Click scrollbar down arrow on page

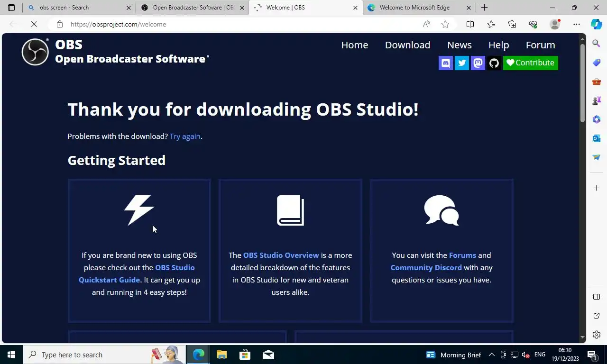(x=583, y=337)
